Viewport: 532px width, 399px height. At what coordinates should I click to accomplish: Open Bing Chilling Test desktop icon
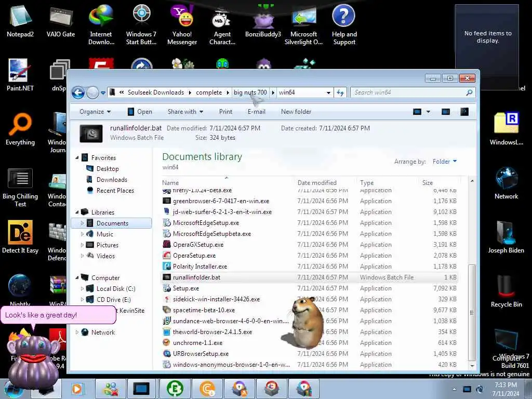(x=20, y=187)
